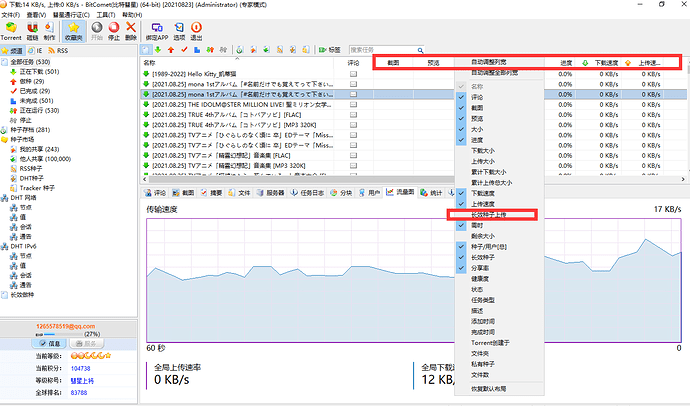Click red checkmark completed filter icon
Viewport: 690px width, 406px height.
tap(184, 50)
